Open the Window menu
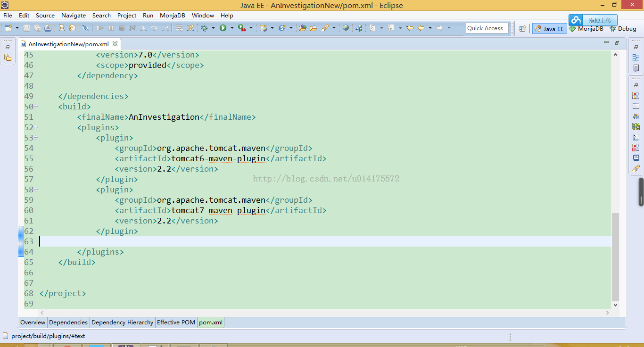This screenshot has width=644, height=347. coord(203,16)
